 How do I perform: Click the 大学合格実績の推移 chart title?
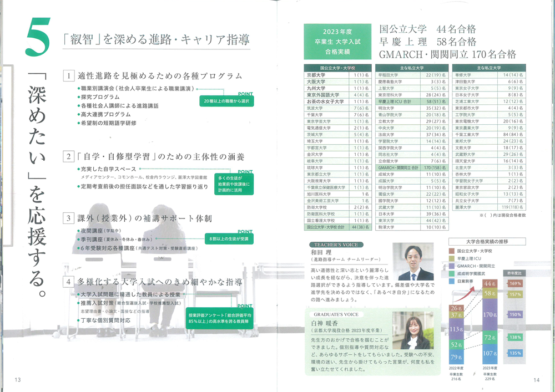point(487,242)
